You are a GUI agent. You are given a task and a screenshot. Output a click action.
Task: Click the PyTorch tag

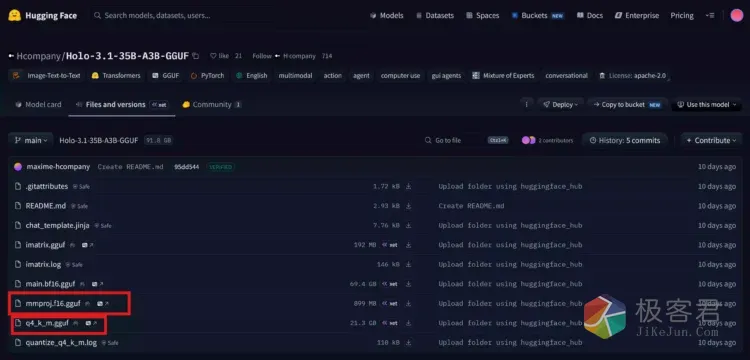[207, 76]
